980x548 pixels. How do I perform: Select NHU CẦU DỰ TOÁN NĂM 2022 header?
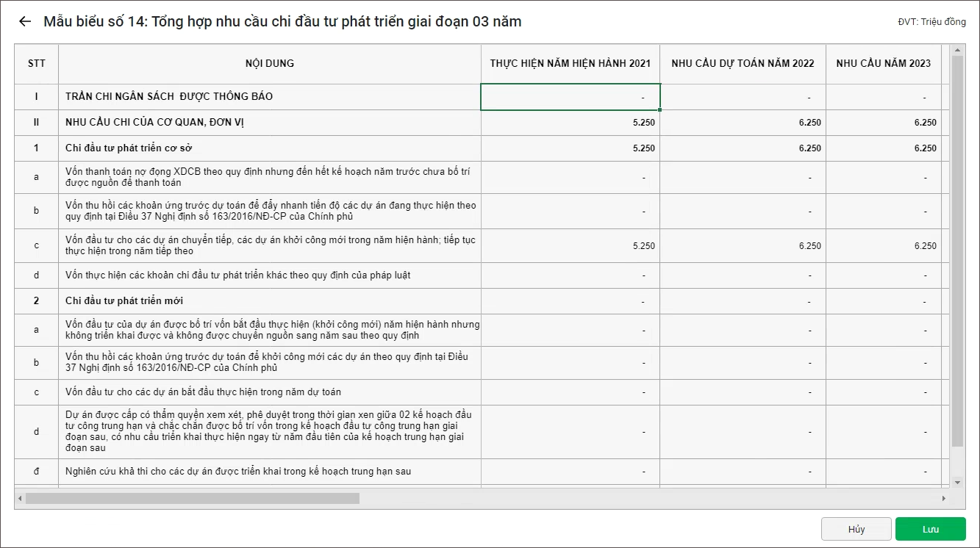743,64
